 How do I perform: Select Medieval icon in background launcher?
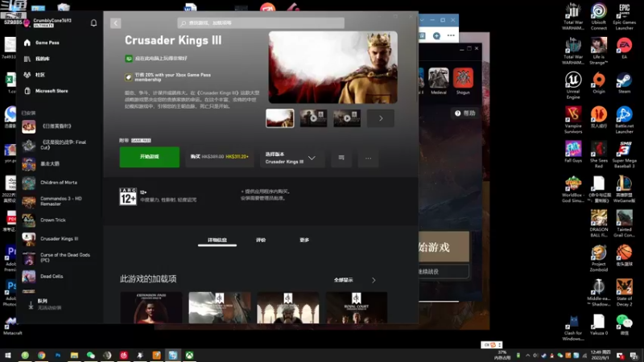(x=439, y=81)
